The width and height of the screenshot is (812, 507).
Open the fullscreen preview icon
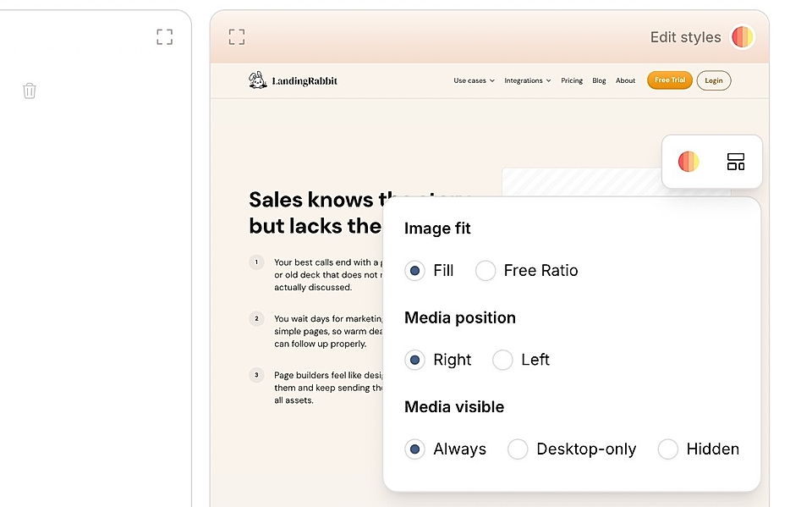[237, 36]
